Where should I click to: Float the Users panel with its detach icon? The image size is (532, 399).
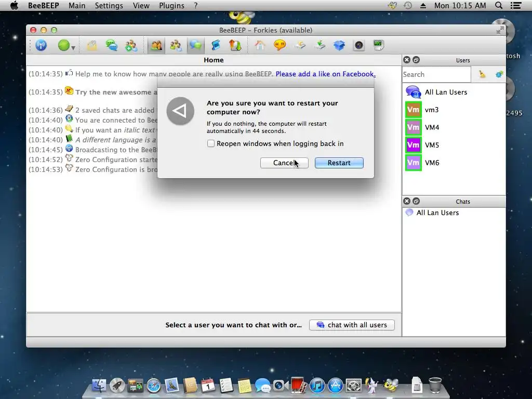(416, 60)
